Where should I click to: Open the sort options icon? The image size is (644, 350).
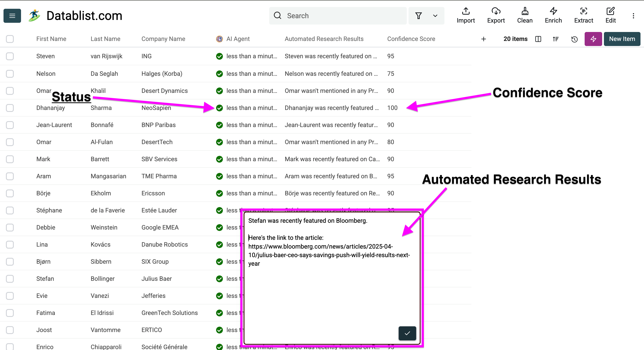[x=556, y=39]
